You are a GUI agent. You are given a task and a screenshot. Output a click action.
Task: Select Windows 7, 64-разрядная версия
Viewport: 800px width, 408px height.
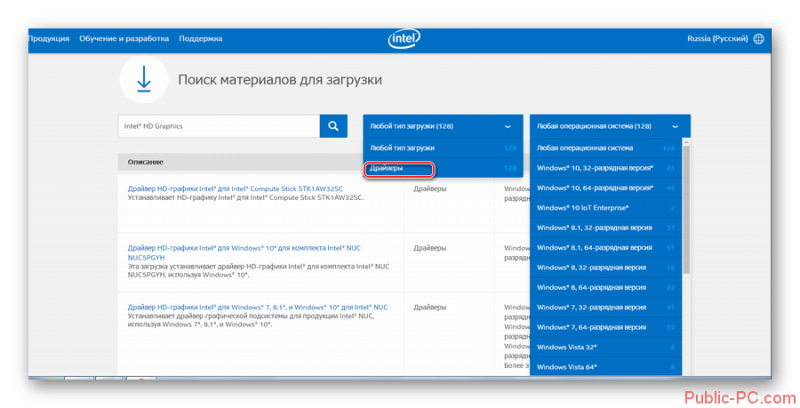606,327
